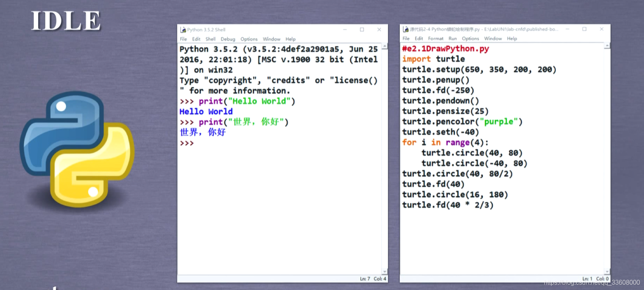Open Options menu in Python Shell window

point(249,39)
